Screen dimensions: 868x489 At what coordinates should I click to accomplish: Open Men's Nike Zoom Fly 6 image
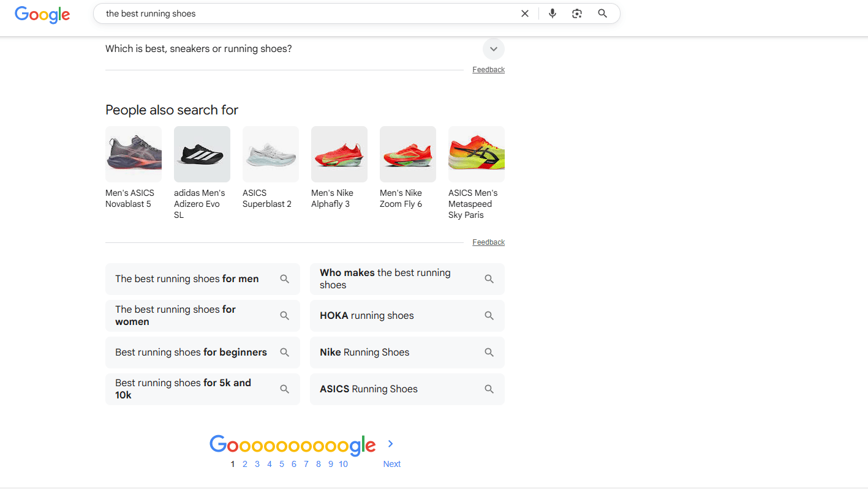[408, 154]
